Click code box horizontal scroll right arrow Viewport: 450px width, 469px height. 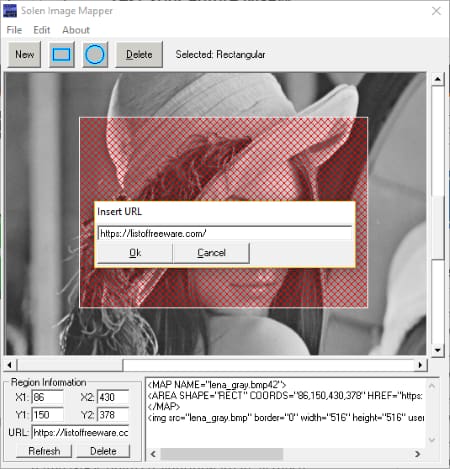coord(417,454)
